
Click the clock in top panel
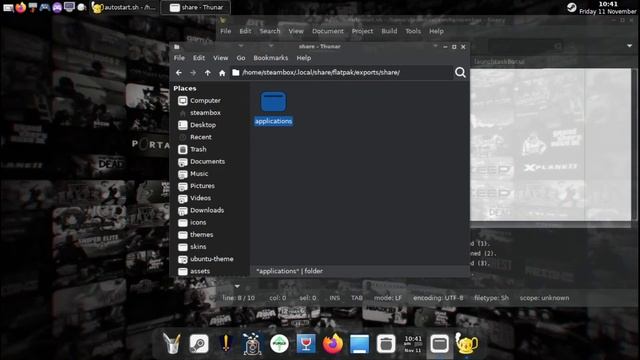pos(608,7)
